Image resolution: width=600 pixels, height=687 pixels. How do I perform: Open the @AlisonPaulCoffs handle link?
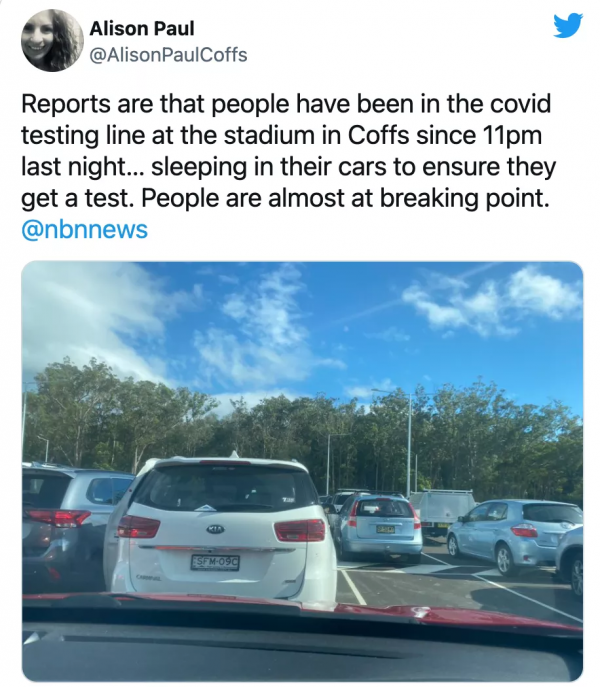tap(168, 55)
